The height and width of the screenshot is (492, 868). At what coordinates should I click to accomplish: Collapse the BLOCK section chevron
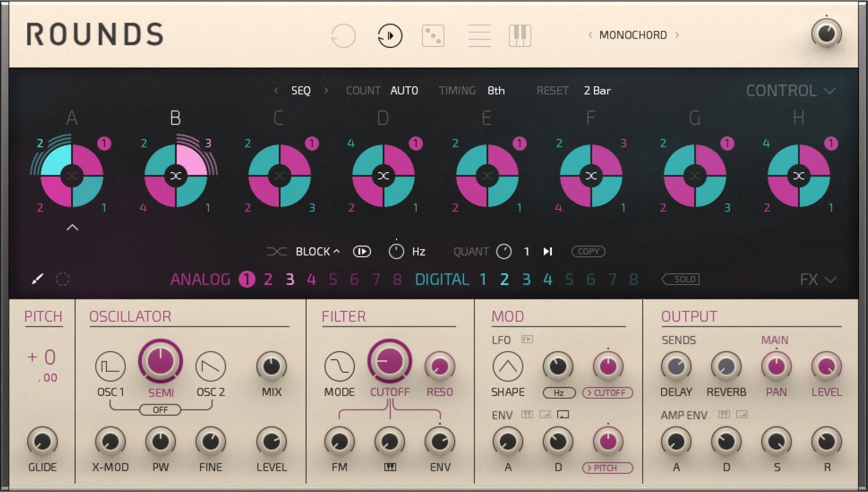pos(336,251)
